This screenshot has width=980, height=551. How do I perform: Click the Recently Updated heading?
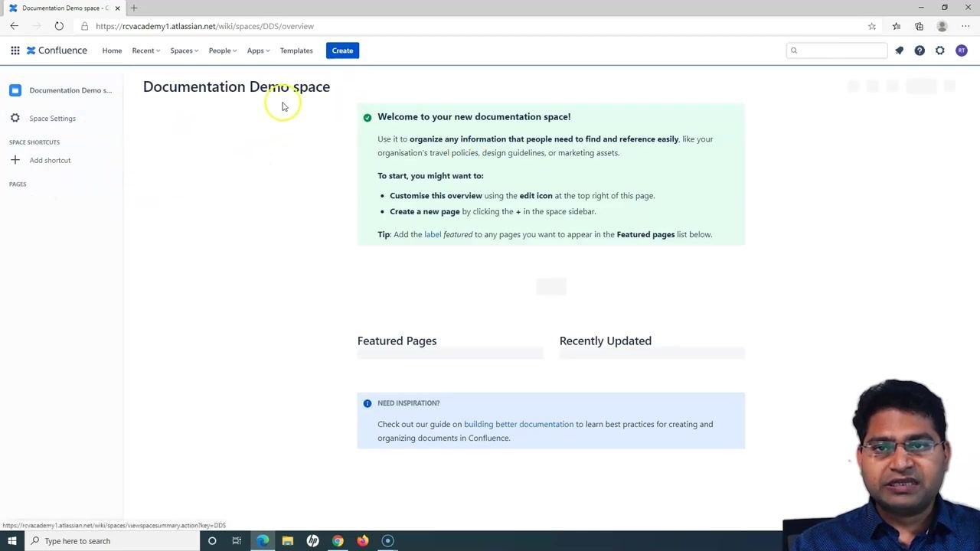point(606,341)
